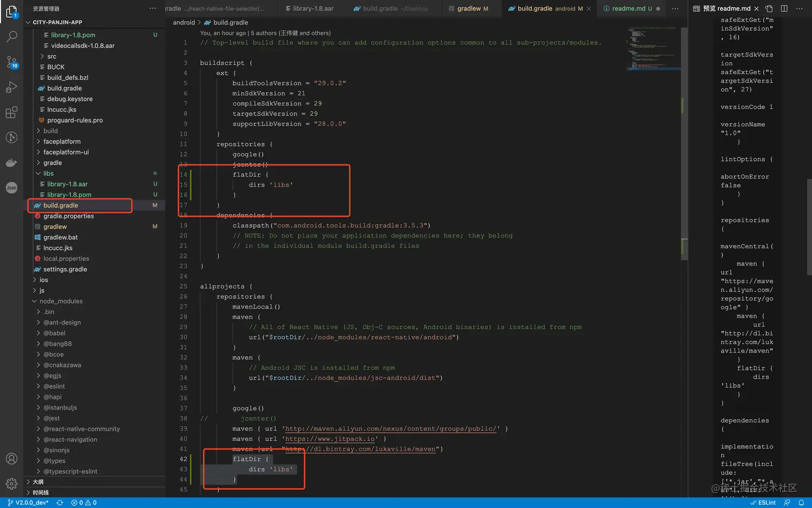The image size is (812, 508).
Task: Open gradlew.bat file
Action: click(x=61, y=238)
